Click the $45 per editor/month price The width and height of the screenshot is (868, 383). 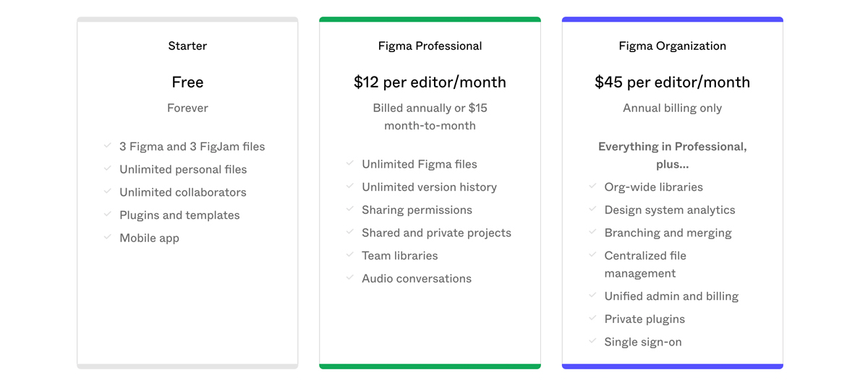(672, 82)
